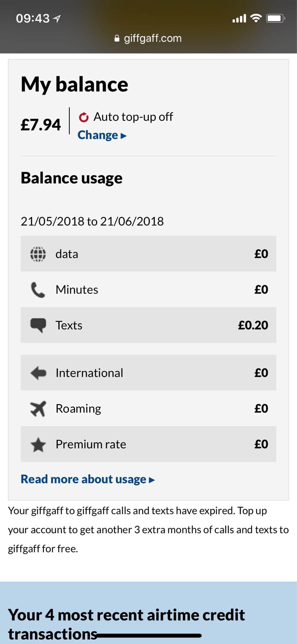Select the Texts £0.20 usage row
The width and height of the screenshot is (297, 644).
point(148,325)
